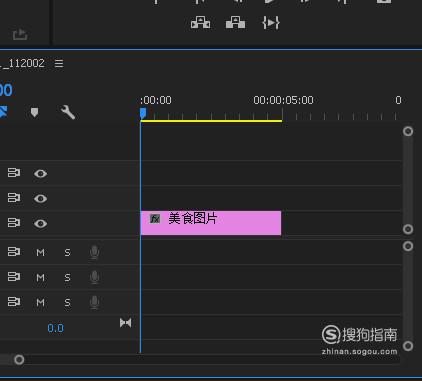Mute the second audio track
This screenshot has width=422, height=381.
(40, 278)
